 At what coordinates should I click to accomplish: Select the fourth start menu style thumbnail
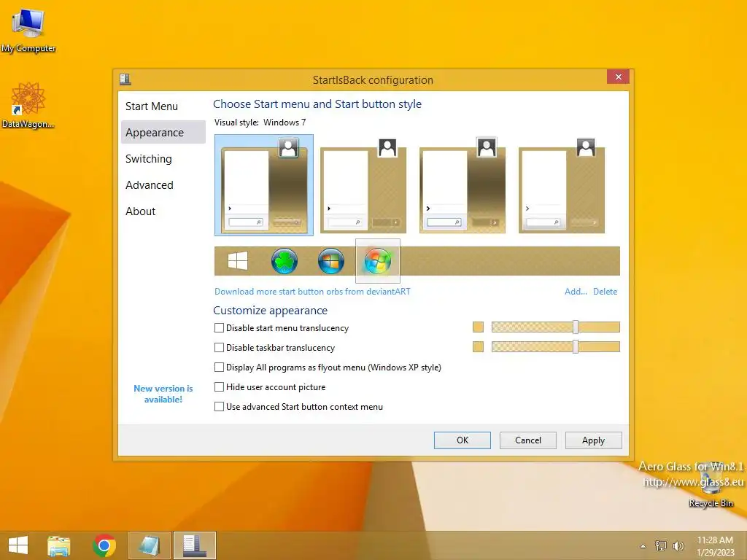561,184
